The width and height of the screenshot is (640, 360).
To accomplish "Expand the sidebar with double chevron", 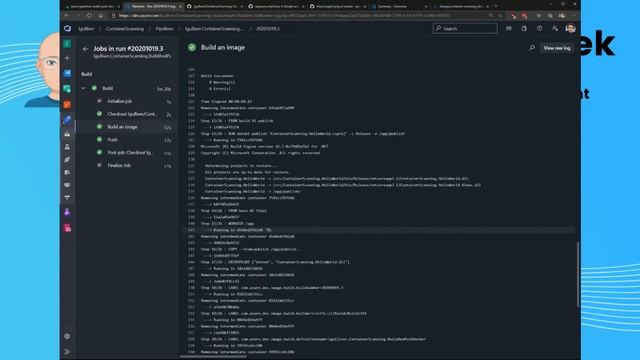I will point(67,351).
